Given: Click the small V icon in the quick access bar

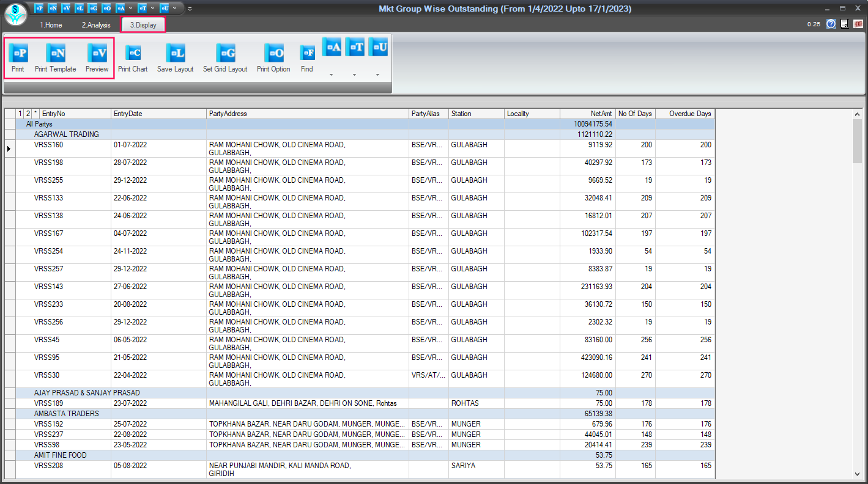Looking at the screenshot, I should point(66,8).
